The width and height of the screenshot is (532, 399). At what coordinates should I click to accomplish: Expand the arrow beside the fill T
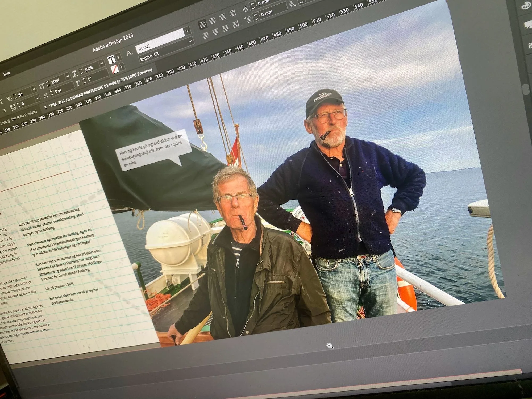click(118, 57)
